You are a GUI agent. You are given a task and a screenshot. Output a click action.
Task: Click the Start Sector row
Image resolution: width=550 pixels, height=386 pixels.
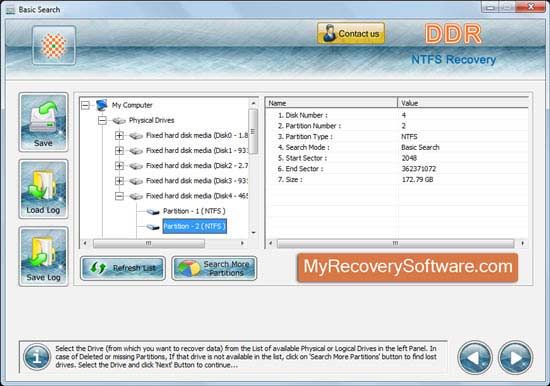[x=397, y=158]
